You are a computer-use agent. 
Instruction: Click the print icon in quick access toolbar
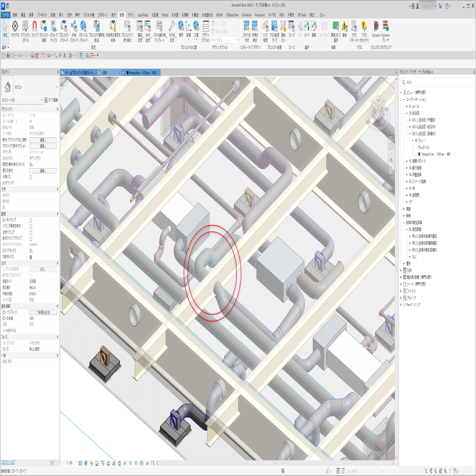pos(33,55)
